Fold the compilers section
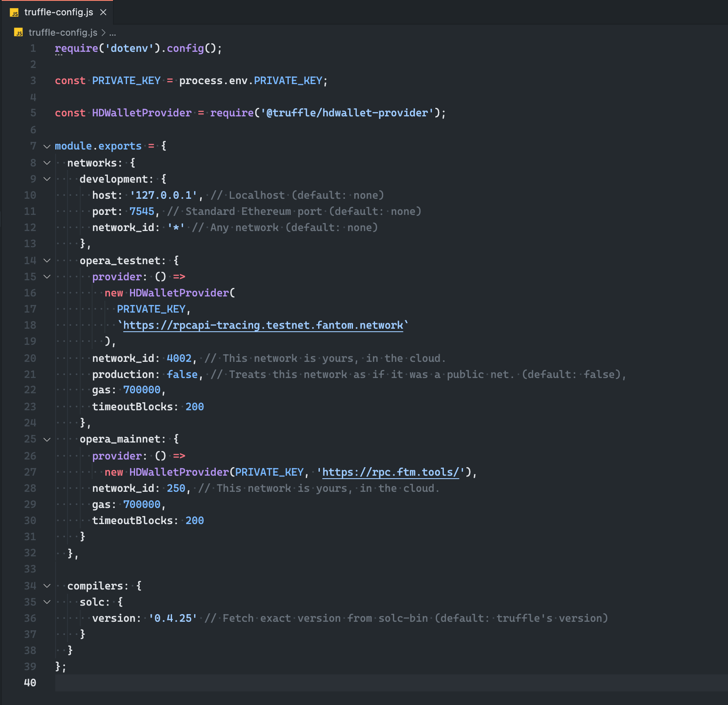This screenshot has height=705, width=728. [x=47, y=586]
